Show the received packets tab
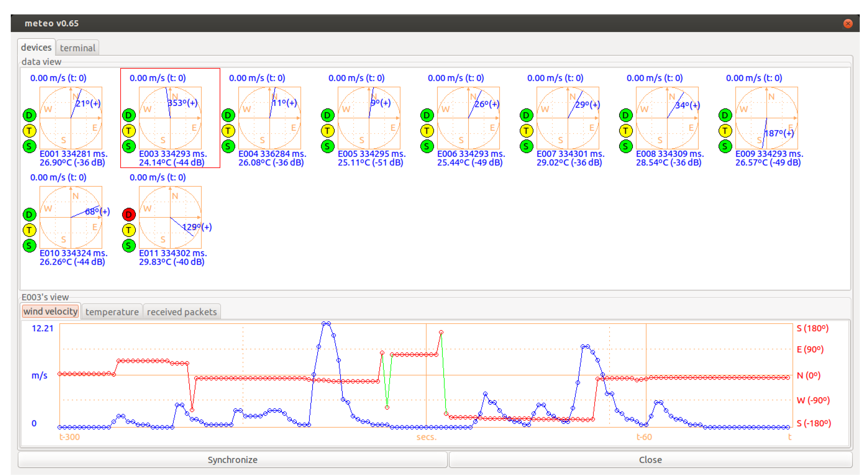 pos(182,312)
